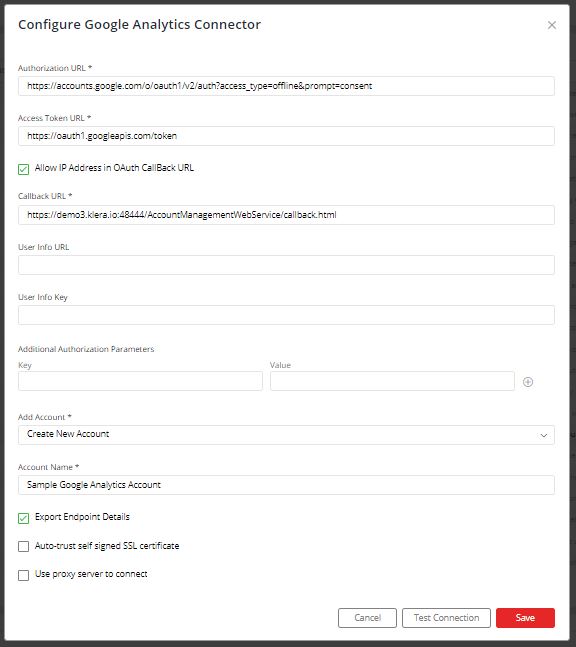Focus the User Info Key field
Viewport: 576px width, 647px height.
[286, 315]
